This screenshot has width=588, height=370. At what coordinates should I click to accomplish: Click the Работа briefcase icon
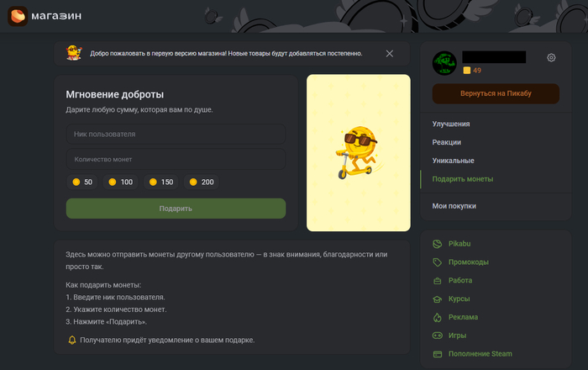[437, 281]
